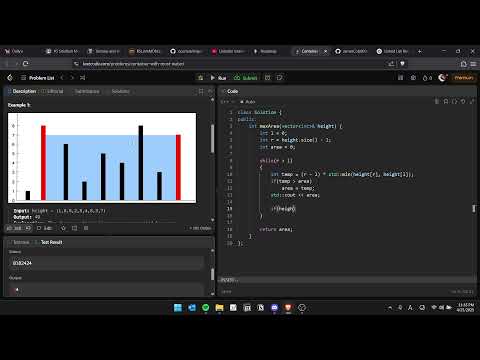This screenshot has height=360, width=480.
Task: Open the timer icon beside Submit
Action: 267,78
